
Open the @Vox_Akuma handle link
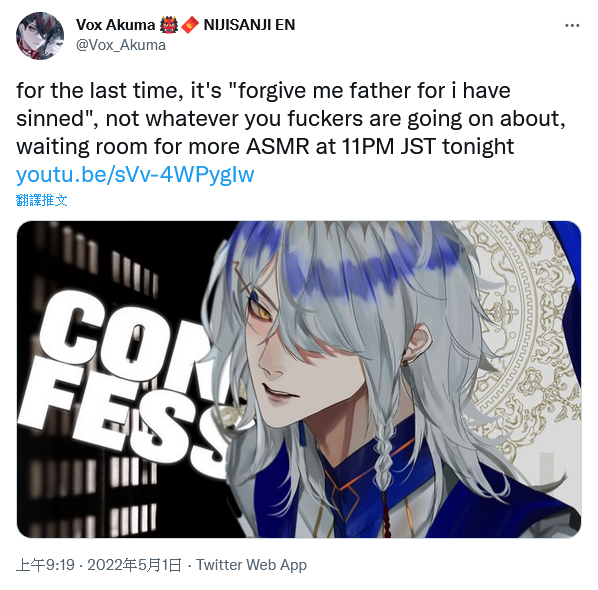coord(121,45)
